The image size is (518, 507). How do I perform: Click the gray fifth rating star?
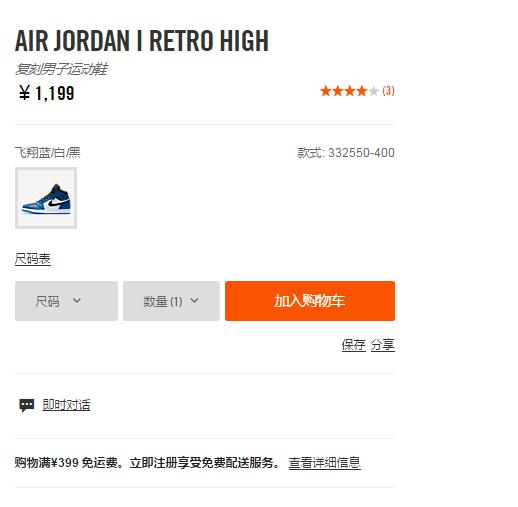[373, 91]
